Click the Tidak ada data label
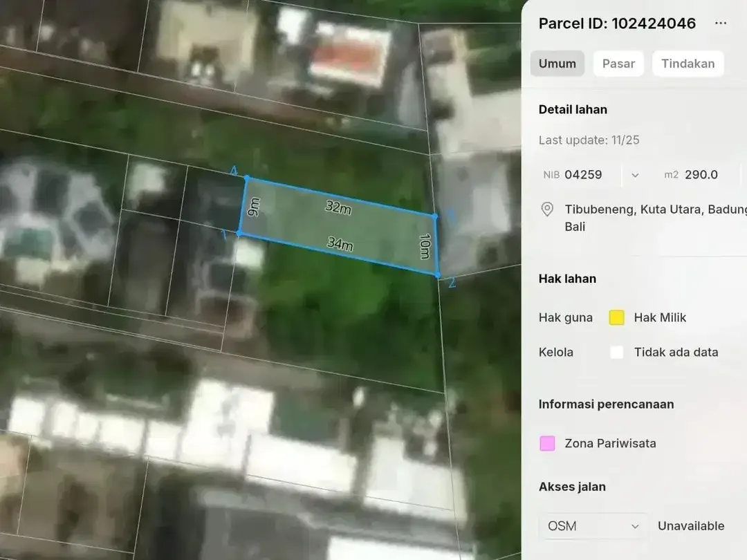 (x=676, y=353)
